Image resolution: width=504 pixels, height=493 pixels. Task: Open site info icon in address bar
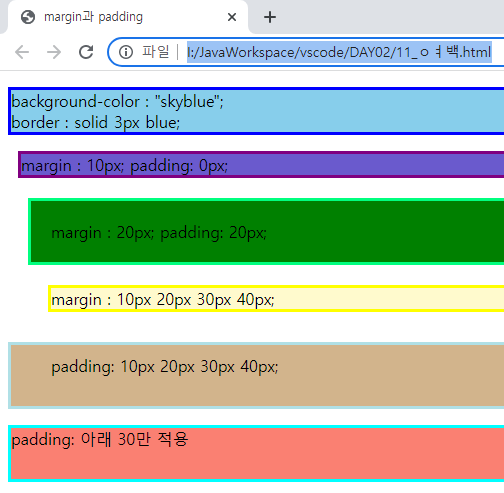pyautogui.click(x=126, y=52)
